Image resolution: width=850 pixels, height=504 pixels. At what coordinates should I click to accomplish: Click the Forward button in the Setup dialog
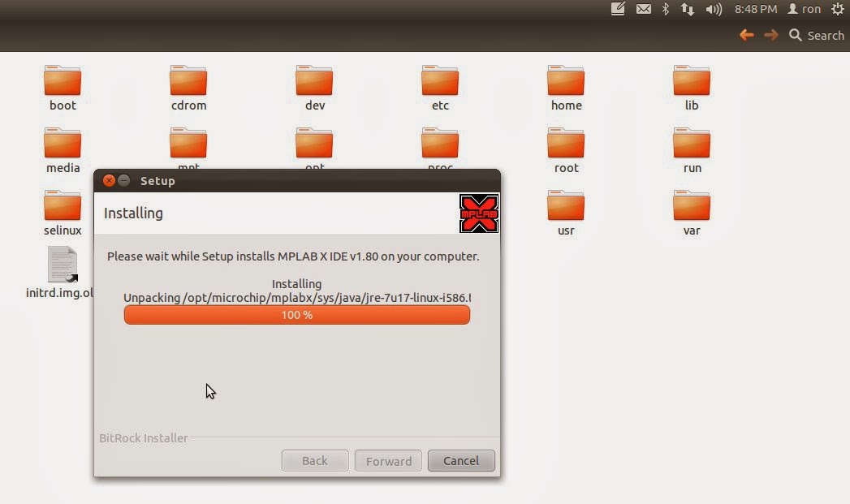(x=388, y=460)
